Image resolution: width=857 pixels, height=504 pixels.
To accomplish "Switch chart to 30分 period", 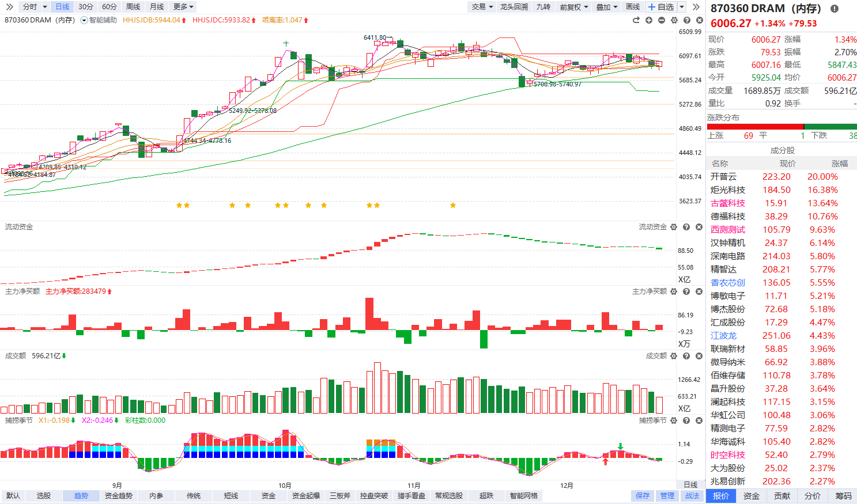I will pyautogui.click(x=85, y=7).
